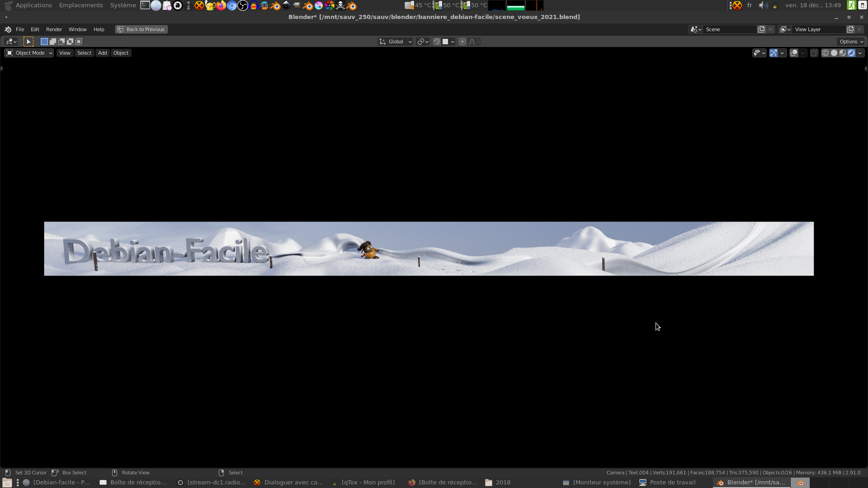The image size is (868, 488).
Task: Toggle proportional editing
Action: point(462,42)
